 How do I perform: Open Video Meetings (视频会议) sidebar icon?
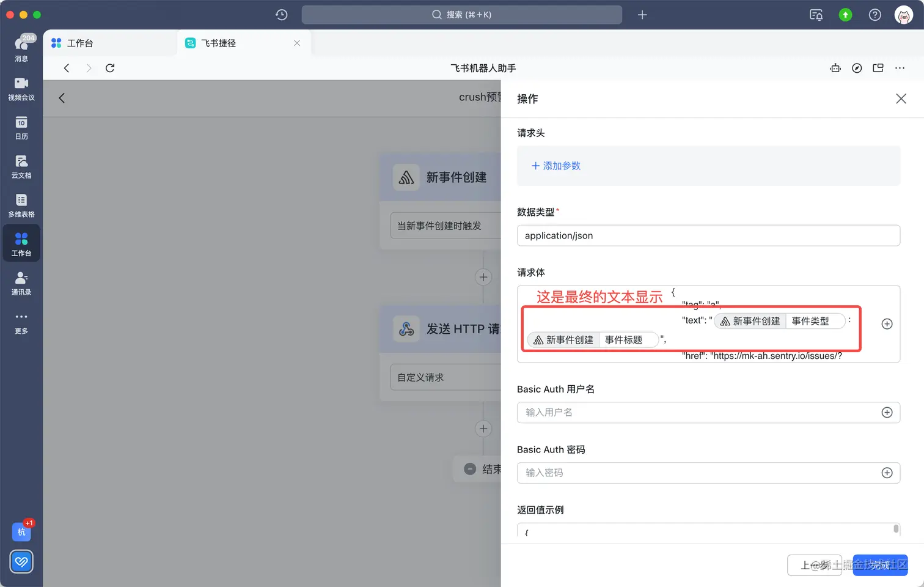click(21, 89)
